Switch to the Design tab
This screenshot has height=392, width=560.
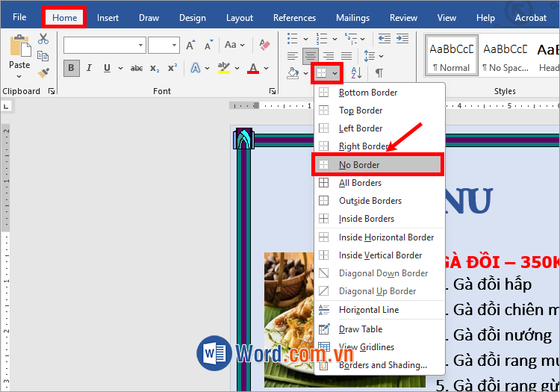[193, 17]
